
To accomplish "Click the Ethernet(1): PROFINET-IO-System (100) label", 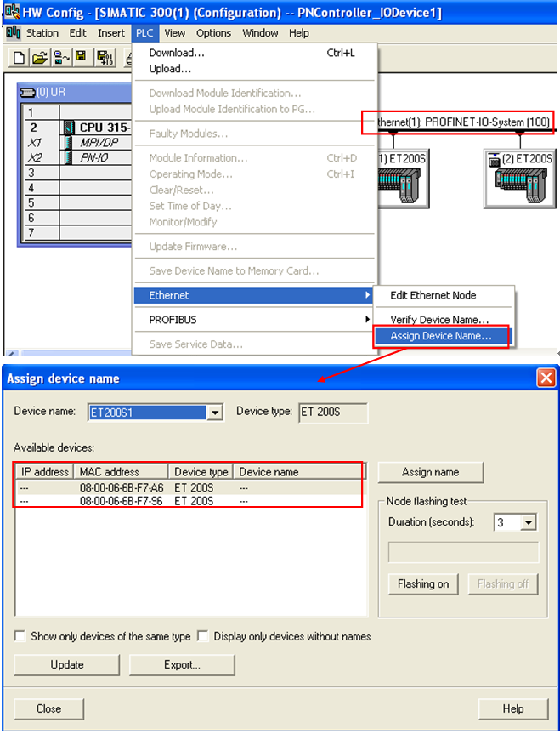I will pyautogui.click(x=463, y=122).
